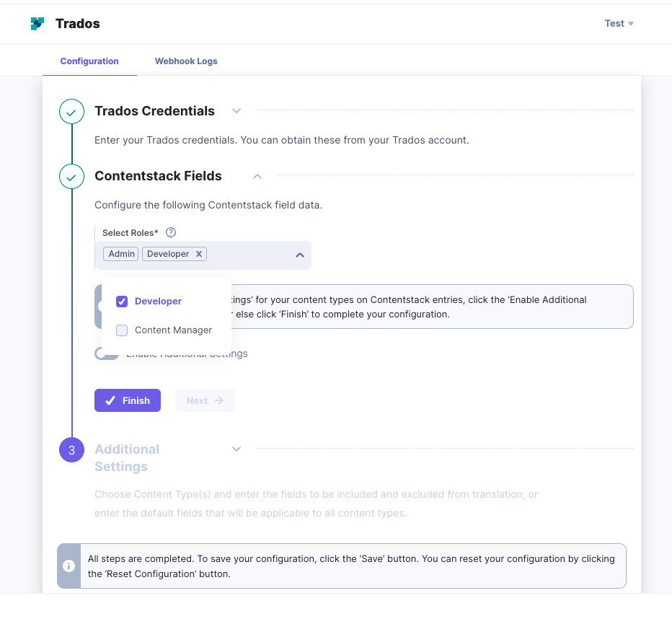Viewport: 672px width, 637px height.
Task: Click the Trados logo icon
Action: [x=37, y=24]
